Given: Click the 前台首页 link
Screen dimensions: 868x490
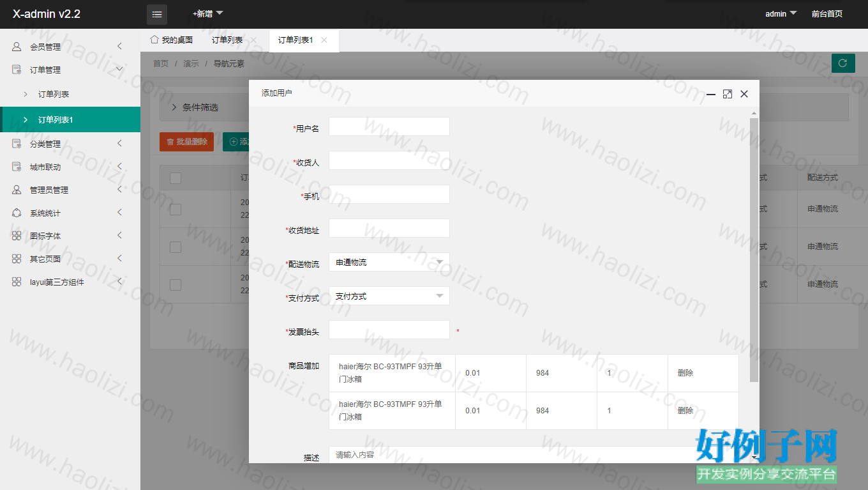Looking at the screenshot, I should coord(827,13).
